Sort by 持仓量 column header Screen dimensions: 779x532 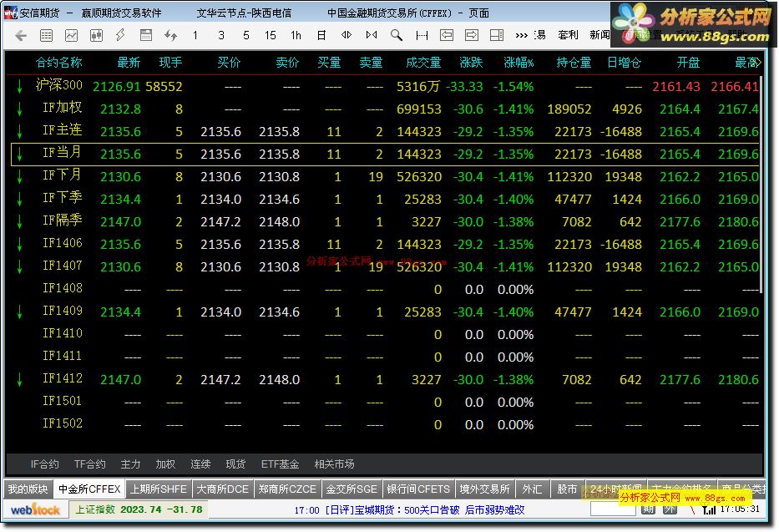[x=574, y=63]
